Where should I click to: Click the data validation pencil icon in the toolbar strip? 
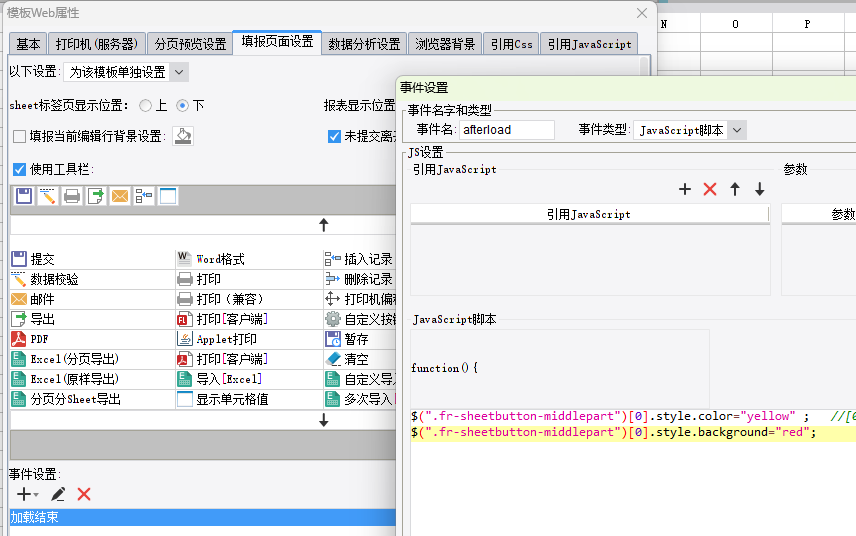pyautogui.click(x=48, y=196)
